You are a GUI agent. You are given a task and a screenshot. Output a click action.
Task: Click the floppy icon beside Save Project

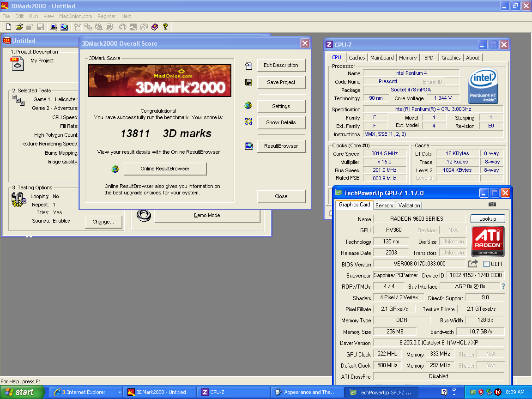[x=249, y=82]
